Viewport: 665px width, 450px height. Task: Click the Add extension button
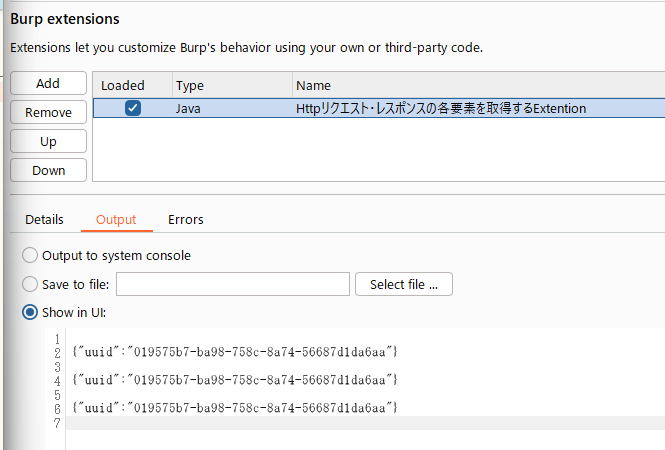click(48, 83)
